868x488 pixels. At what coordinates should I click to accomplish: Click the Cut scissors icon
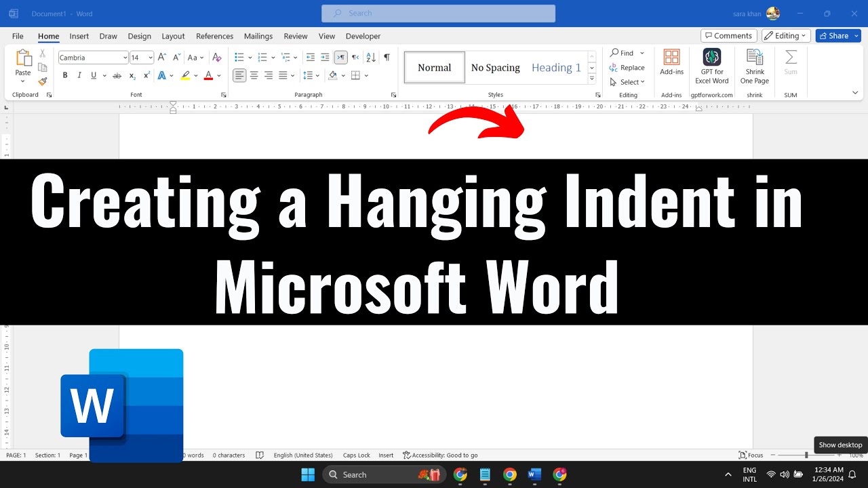tap(43, 53)
